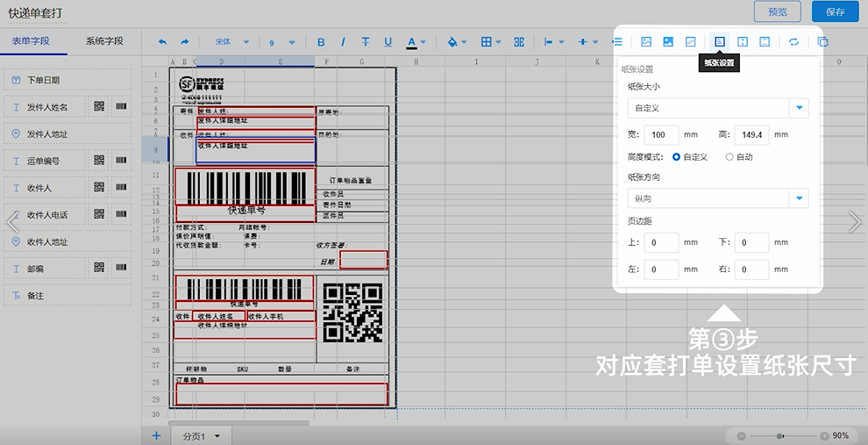This screenshot has width=868, height=445.
Task: Click the QR code icon beside 发件人姓名
Action: click(x=99, y=107)
